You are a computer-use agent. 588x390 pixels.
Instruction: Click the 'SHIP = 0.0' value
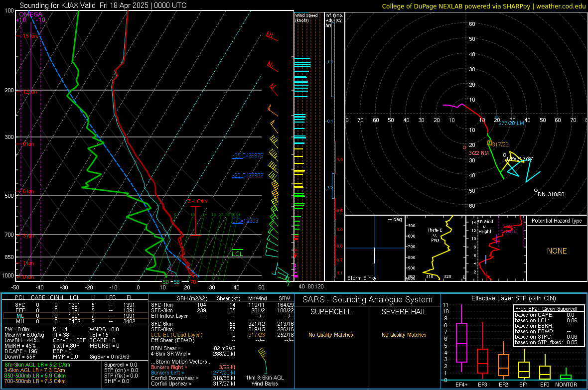tap(117, 381)
